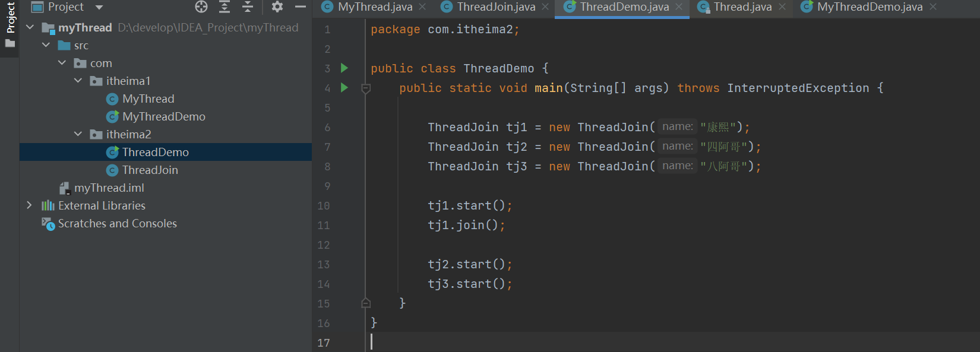Click tj2.start() statement

point(470,264)
